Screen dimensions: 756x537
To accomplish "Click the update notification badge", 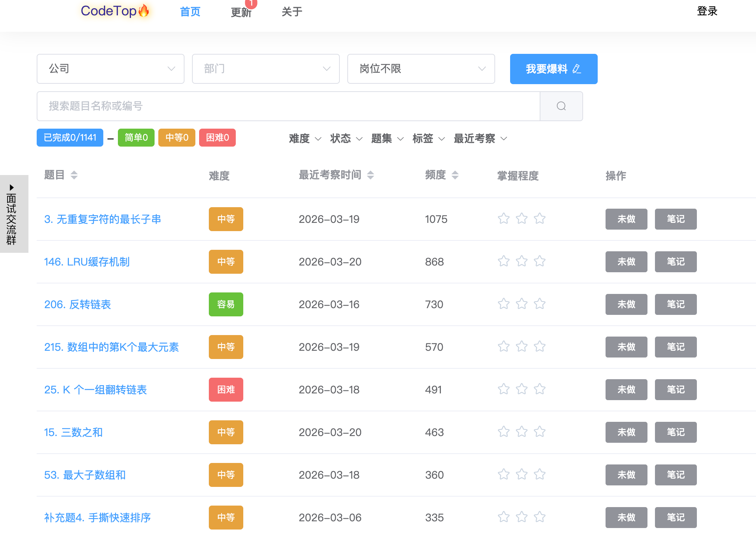I will click(x=251, y=3).
